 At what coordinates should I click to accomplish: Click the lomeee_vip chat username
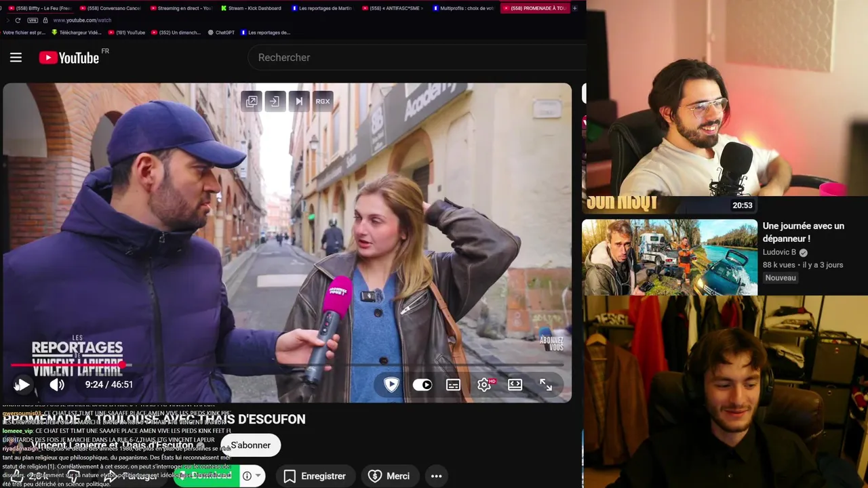point(18,430)
